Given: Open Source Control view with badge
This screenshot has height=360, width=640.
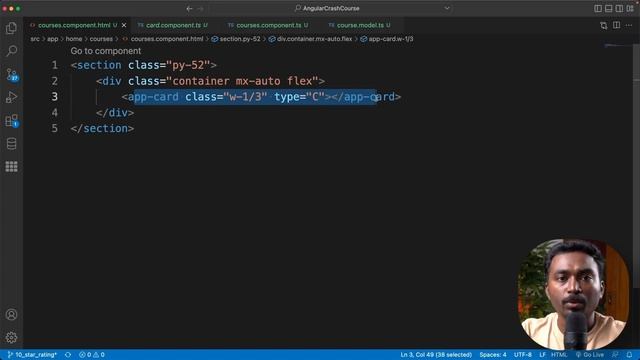Looking at the screenshot, I should point(11,74).
